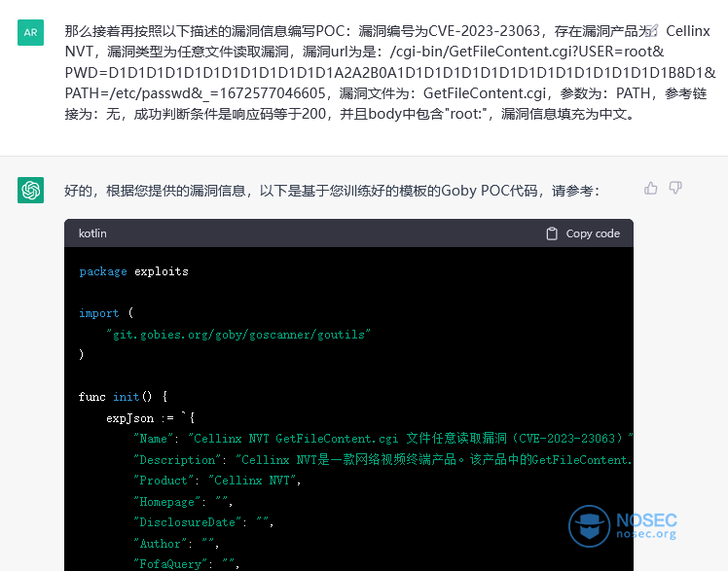Image resolution: width=728 pixels, height=571 pixels.
Task: Click the ChatGPT assistant logo avatar
Action: (30, 191)
